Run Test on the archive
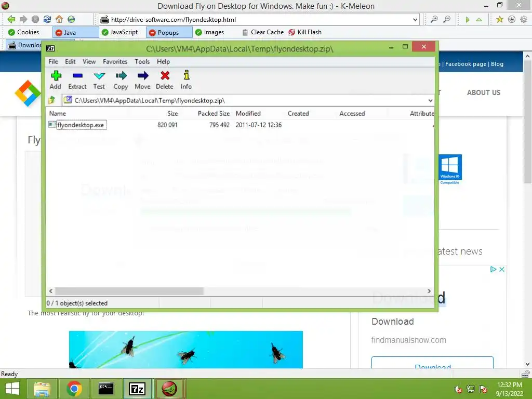The image size is (532, 399). [x=99, y=80]
